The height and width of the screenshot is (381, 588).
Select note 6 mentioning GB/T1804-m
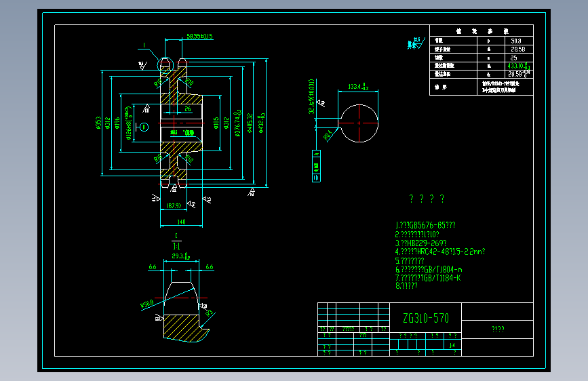point(429,269)
